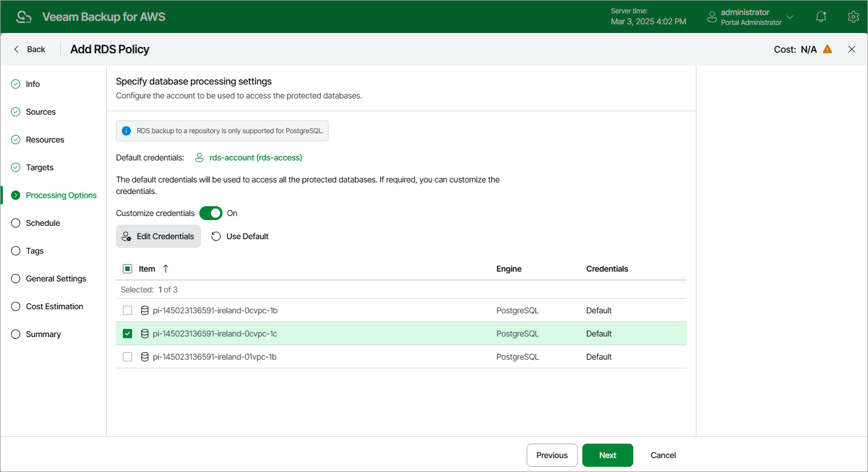The height and width of the screenshot is (472, 868).
Task: Click the Veeam cloud logo icon
Action: click(24, 17)
